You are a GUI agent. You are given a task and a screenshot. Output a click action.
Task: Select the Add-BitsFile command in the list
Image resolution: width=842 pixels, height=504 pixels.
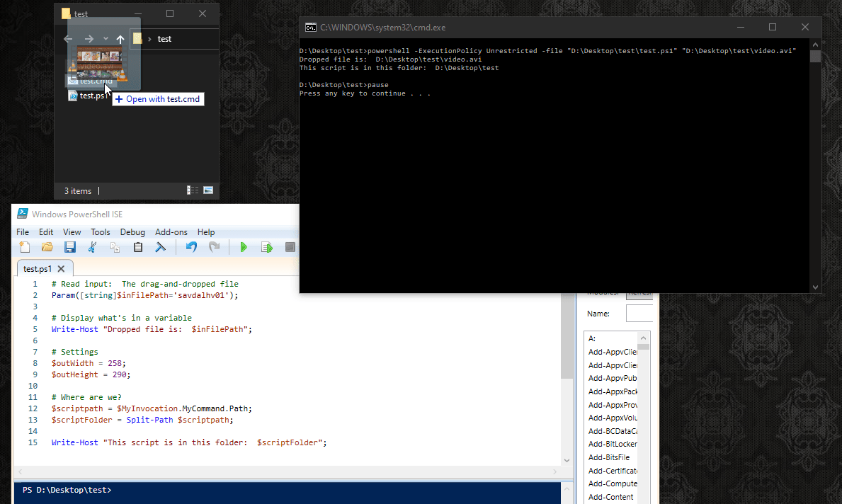[x=608, y=457]
